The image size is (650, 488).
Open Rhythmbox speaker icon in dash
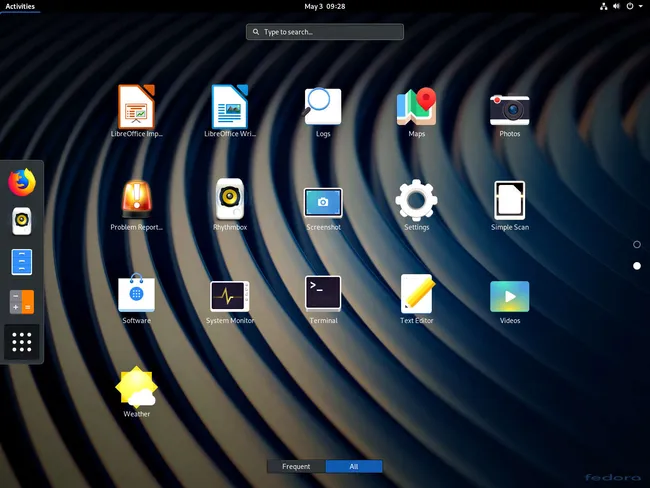click(22, 221)
